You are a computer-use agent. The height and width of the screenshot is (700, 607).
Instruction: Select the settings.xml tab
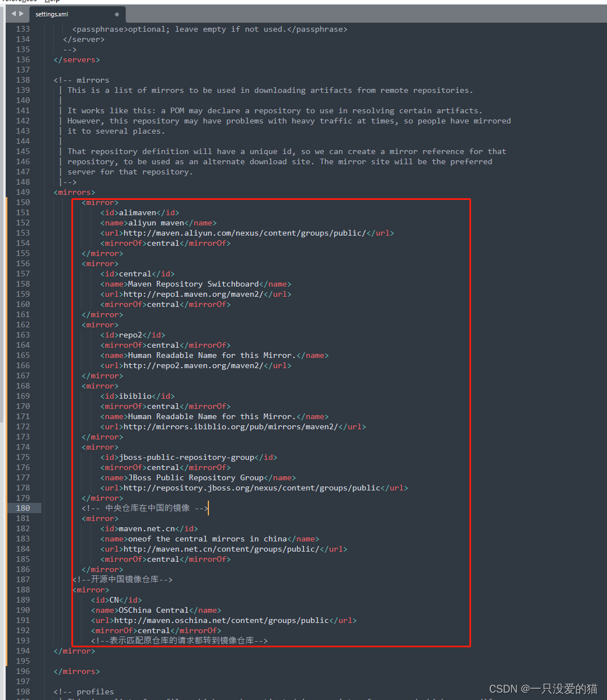76,14
